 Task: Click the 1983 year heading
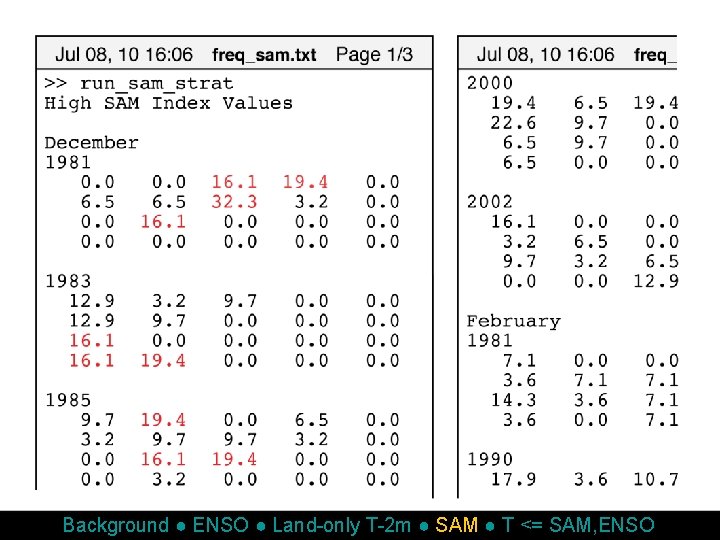coord(68,281)
